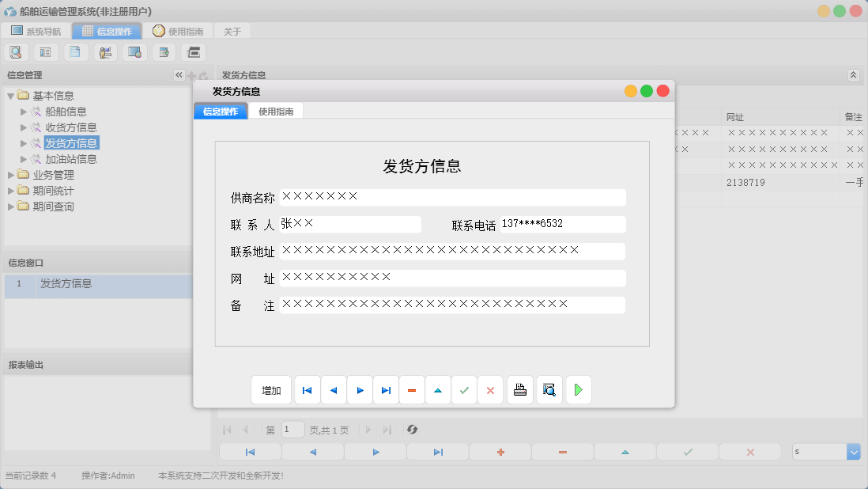Click the 增加 button in the dialog
Viewport: 868px width, 489px height.
pyautogui.click(x=270, y=389)
